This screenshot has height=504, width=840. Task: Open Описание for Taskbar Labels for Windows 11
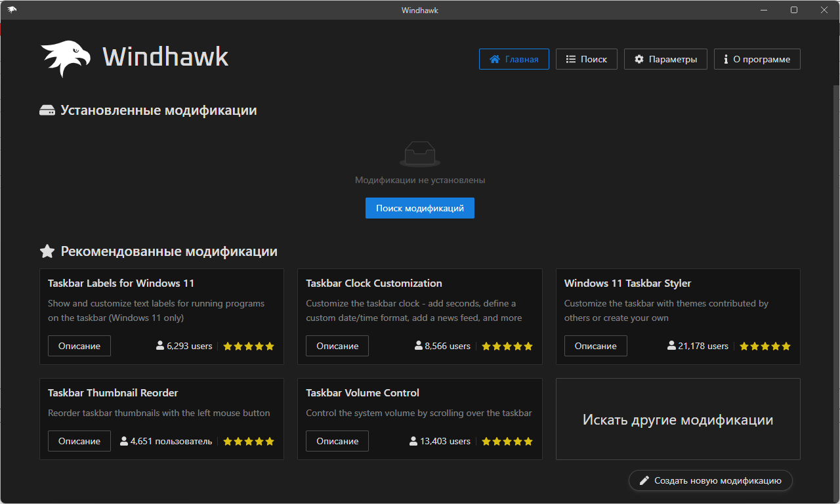[x=79, y=346]
